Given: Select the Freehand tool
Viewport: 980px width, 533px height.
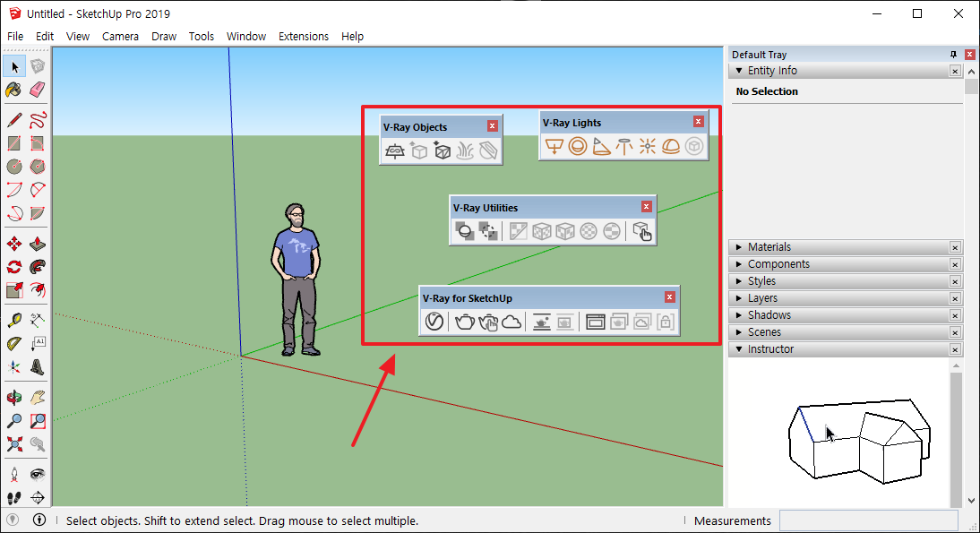Looking at the screenshot, I should (38, 120).
